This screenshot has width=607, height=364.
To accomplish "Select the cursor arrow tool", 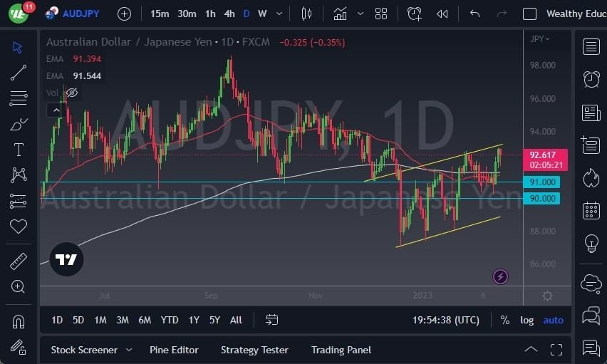I will (x=17, y=47).
